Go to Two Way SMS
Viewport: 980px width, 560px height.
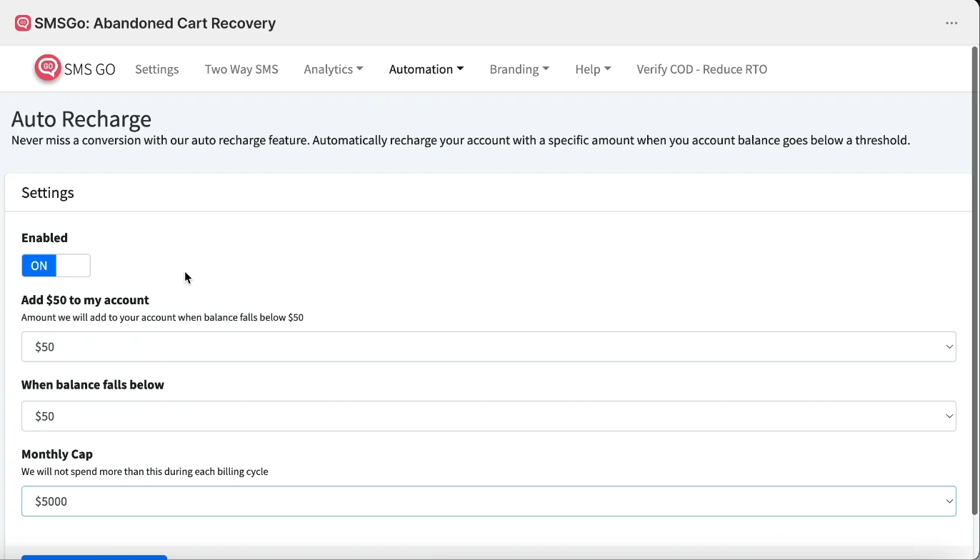[x=241, y=69]
